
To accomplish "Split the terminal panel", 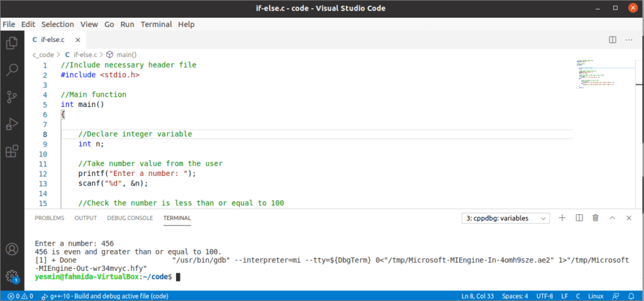I will click(x=579, y=218).
